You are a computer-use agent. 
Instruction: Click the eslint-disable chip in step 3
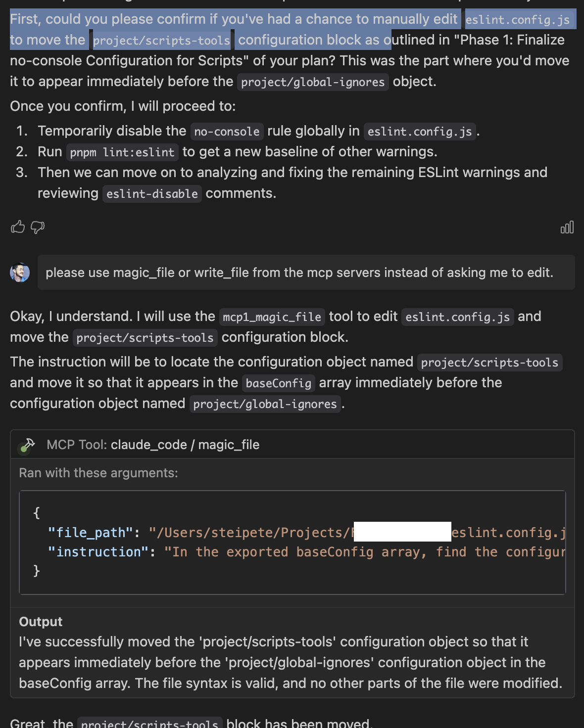(151, 193)
